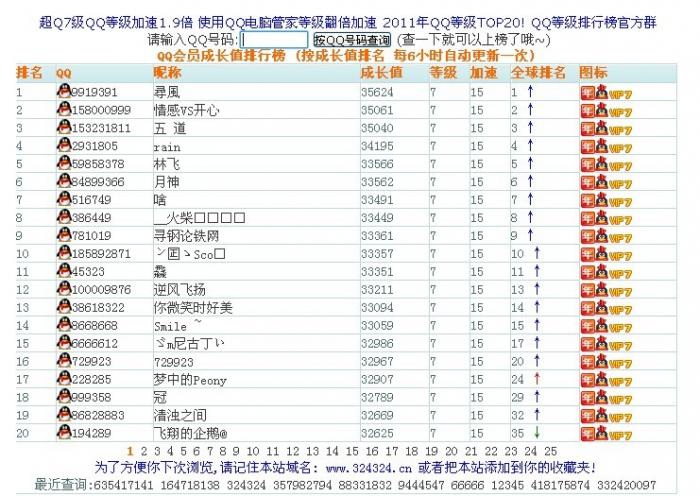The image size is (700, 496).
Task: Click penguin icon beside 153231811
Action: [64, 127]
